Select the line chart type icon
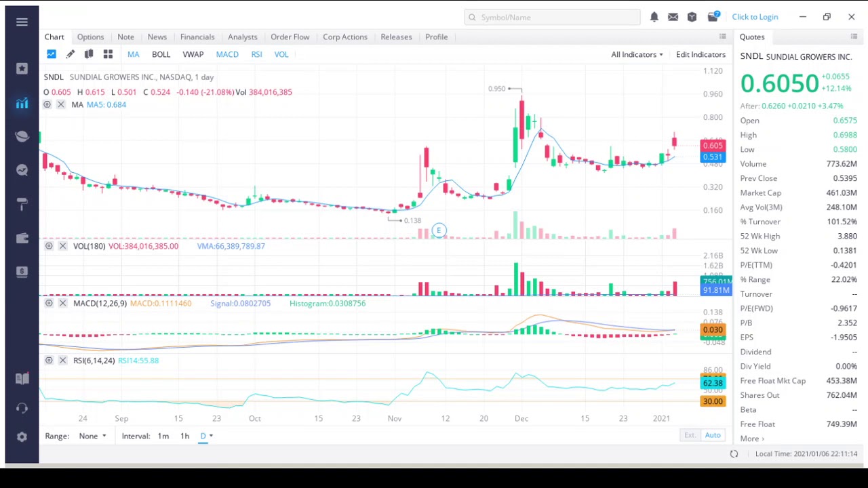Viewport: 868px width, 488px height. click(x=52, y=54)
